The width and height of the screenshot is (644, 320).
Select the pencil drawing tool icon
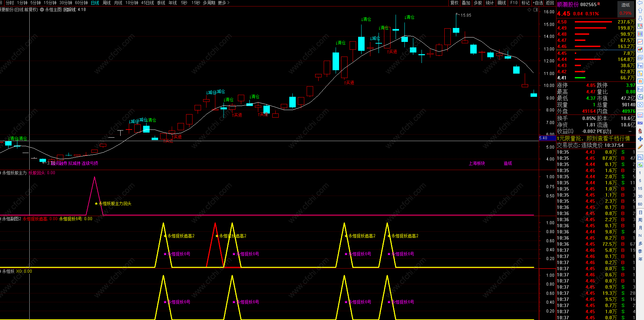[640, 147]
